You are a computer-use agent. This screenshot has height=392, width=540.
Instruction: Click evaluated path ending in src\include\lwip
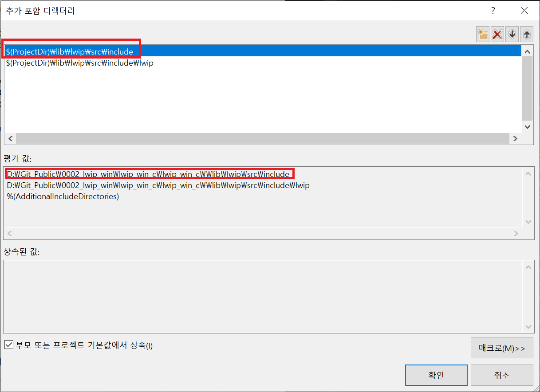tap(158, 185)
